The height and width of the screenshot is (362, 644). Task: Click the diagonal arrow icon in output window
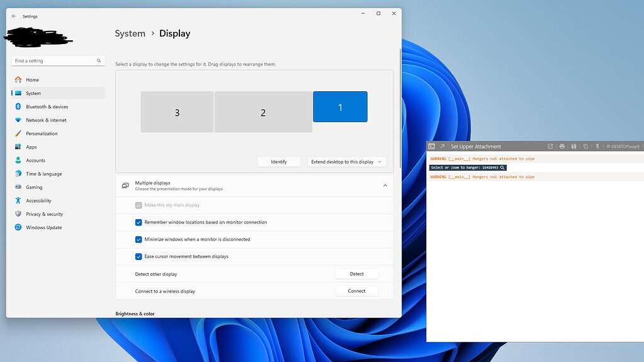coord(443,146)
